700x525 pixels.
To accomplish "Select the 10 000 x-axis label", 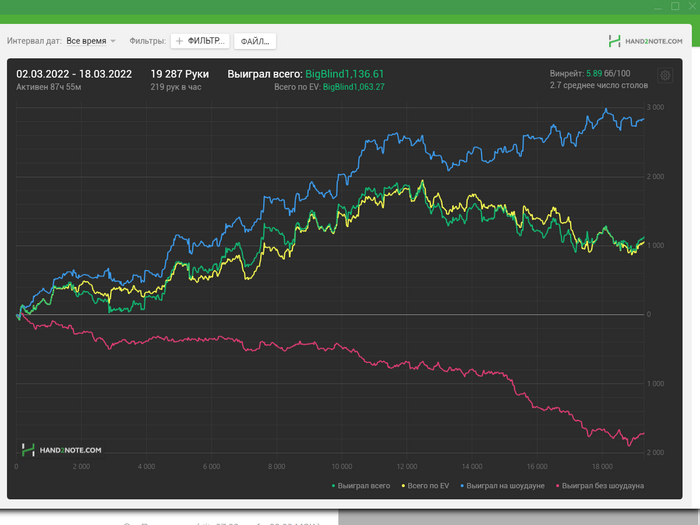I will pyautogui.click(x=342, y=467).
